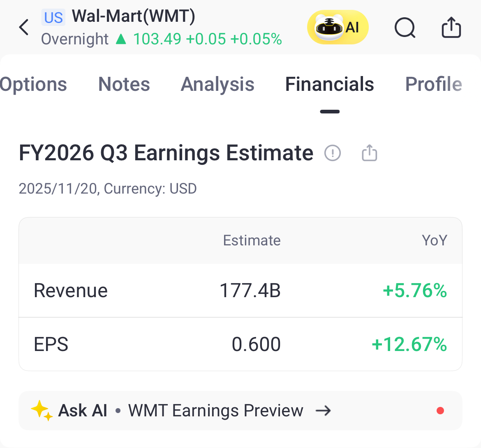Screen dimensions: 481x448
Task: Tap the back arrow icon
Action: pyautogui.click(x=24, y=28)
